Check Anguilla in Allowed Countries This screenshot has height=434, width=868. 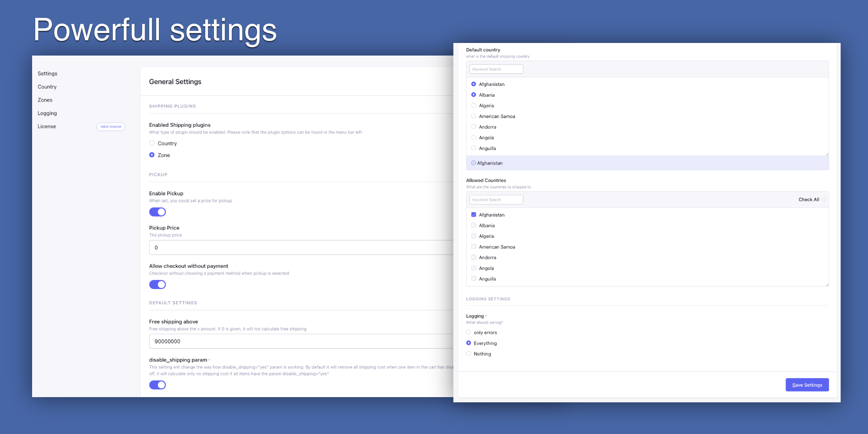click(x=473, y=279)
